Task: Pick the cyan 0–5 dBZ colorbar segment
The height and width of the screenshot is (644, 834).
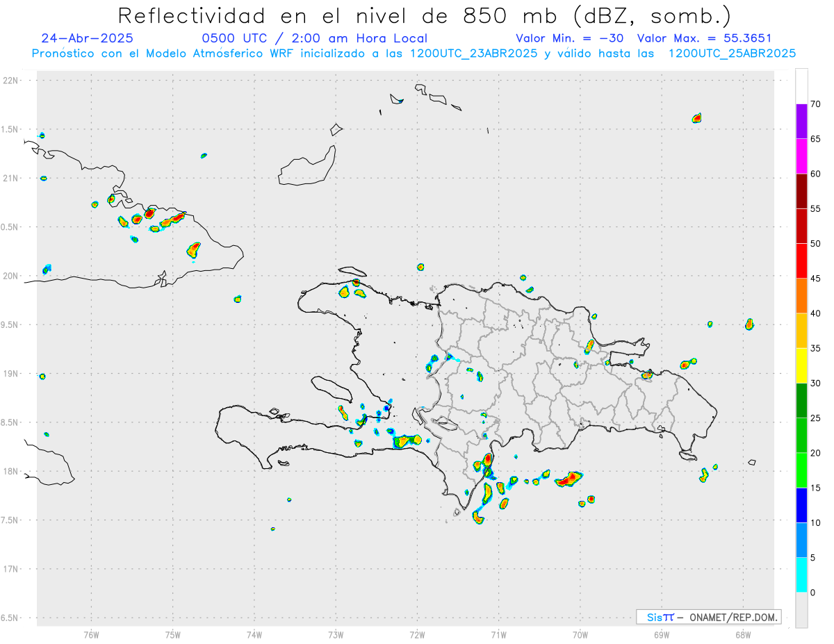Action: [801, 575]
